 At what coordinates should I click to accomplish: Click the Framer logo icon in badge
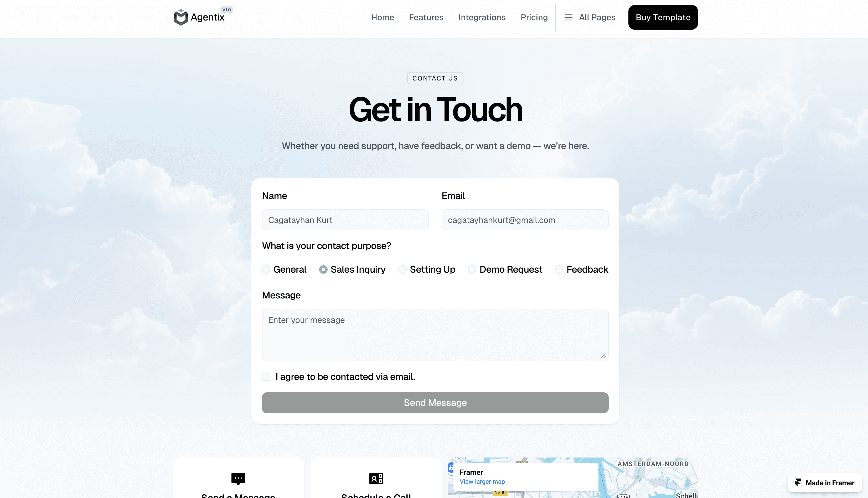point(798,482)
